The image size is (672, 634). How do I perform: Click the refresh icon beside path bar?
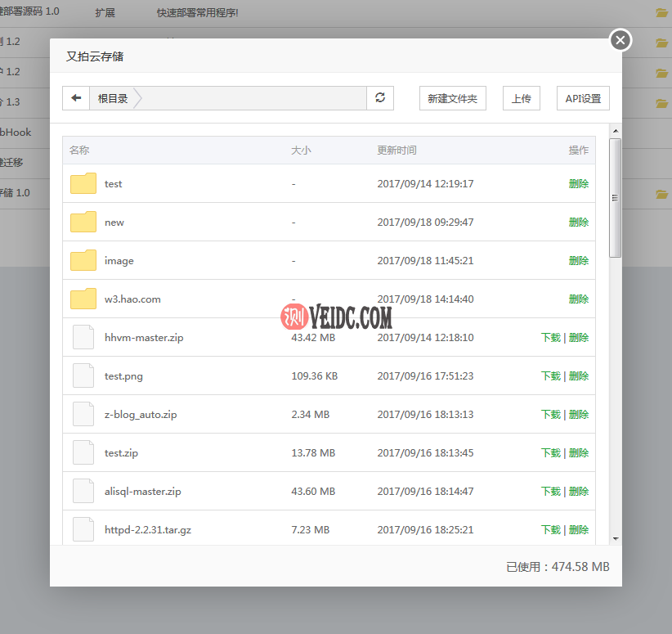click(380, 98)
